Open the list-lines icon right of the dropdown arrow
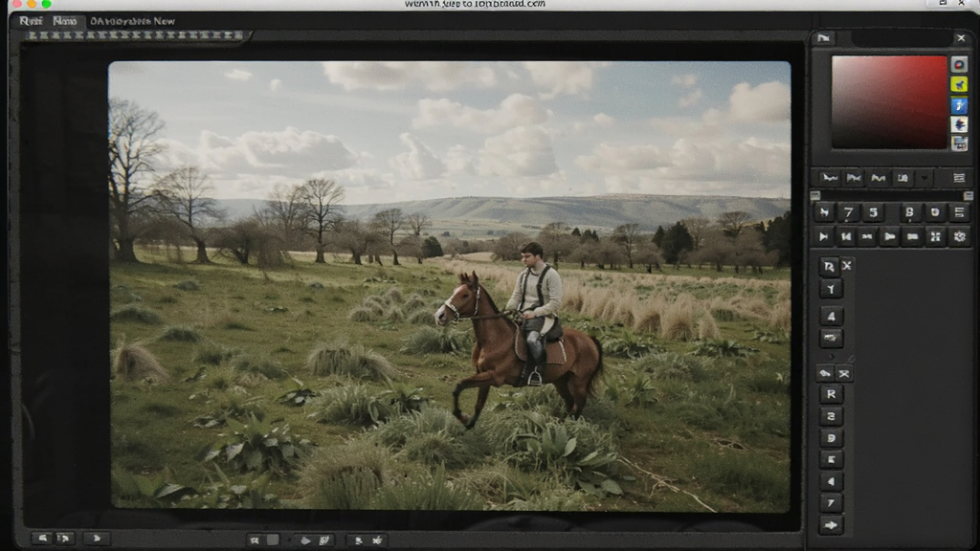Viewport: 980px width, 551px height. coord(959,178)
